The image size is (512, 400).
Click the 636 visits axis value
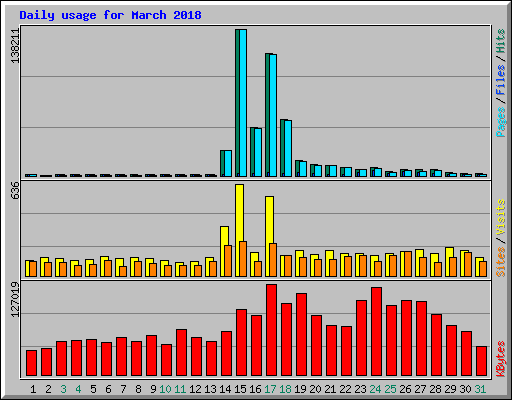(15, 191)
